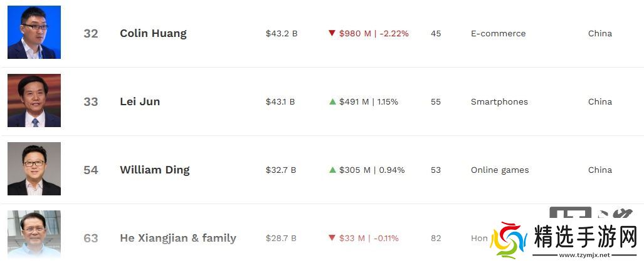
Task: Click the red down arrow in He Xiangjian's row
Action: point(332,238)
